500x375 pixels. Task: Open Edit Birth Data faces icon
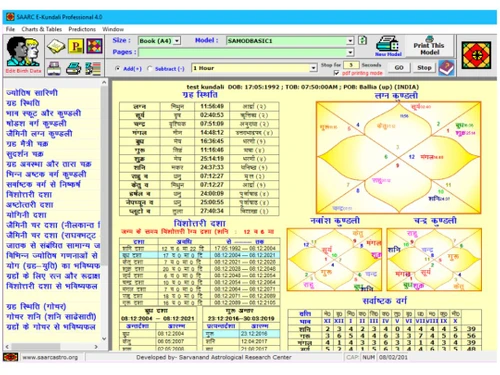tap(23, 52)
